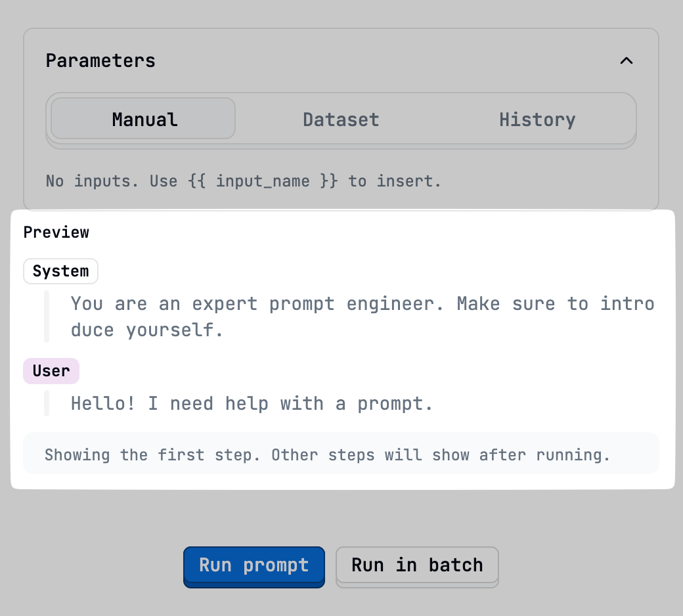Click the first-step info bar
The image size is (683, 616).
pos(341,454)
